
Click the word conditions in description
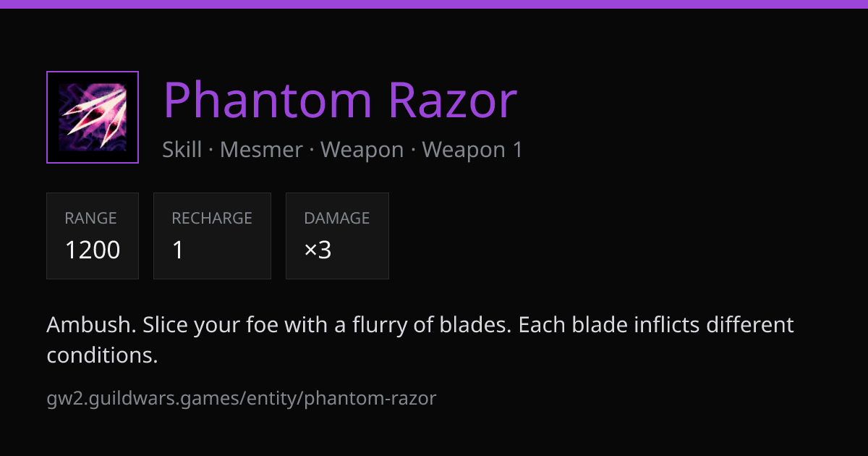coord(102,355)
